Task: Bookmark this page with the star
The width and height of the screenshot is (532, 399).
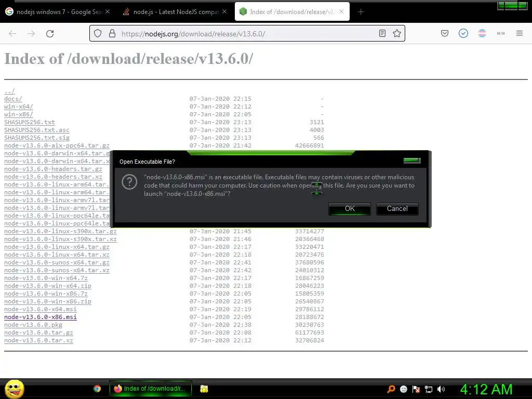Action: click(396, 33)
